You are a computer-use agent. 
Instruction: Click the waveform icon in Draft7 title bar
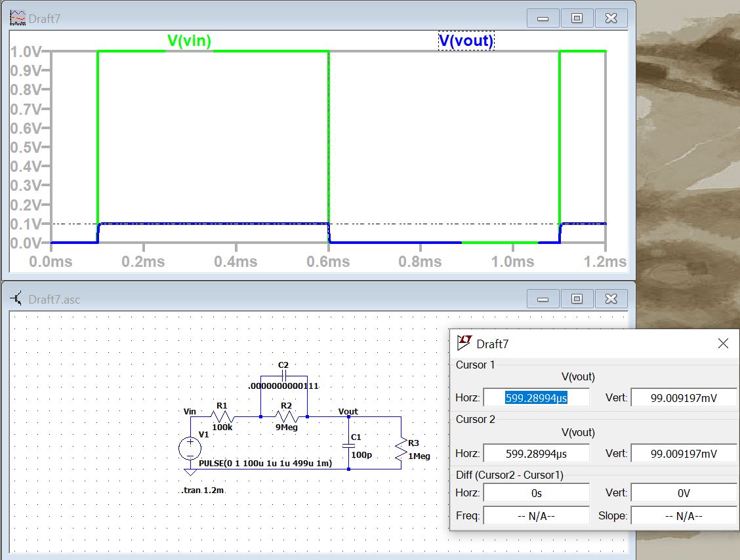[x=18, y=18]
